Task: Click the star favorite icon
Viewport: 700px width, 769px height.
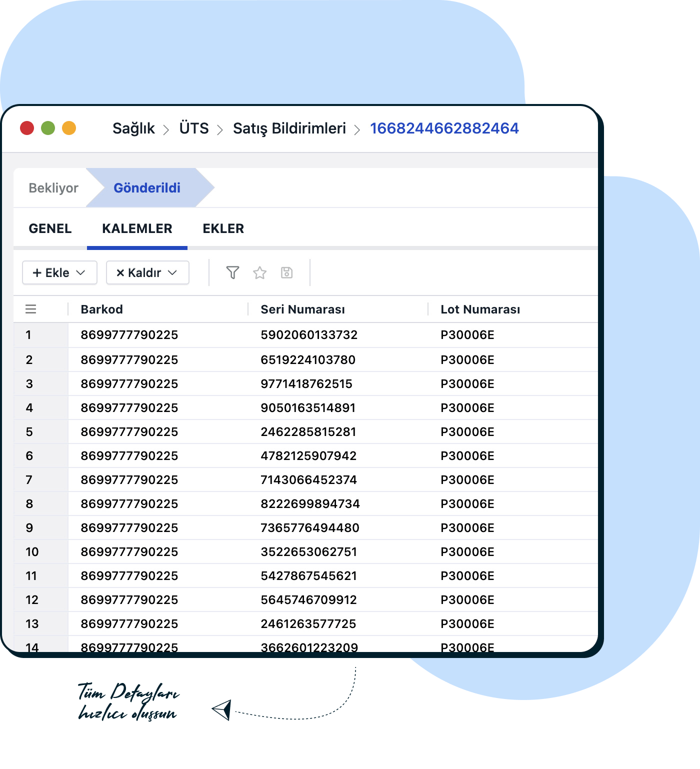Action: (259, 272)
